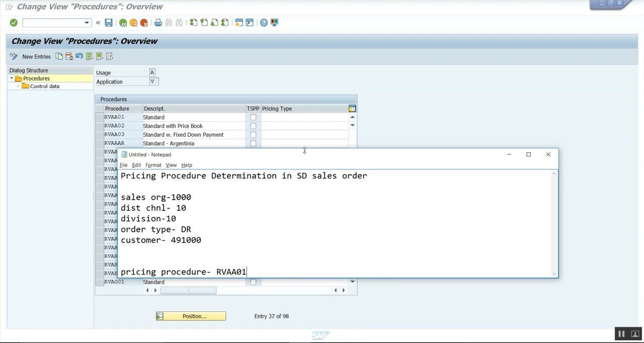The width and height of the screenshot is (644, 343).
Task: Open SAP system menu icon in title bar
Action: [x=9, y=7]
